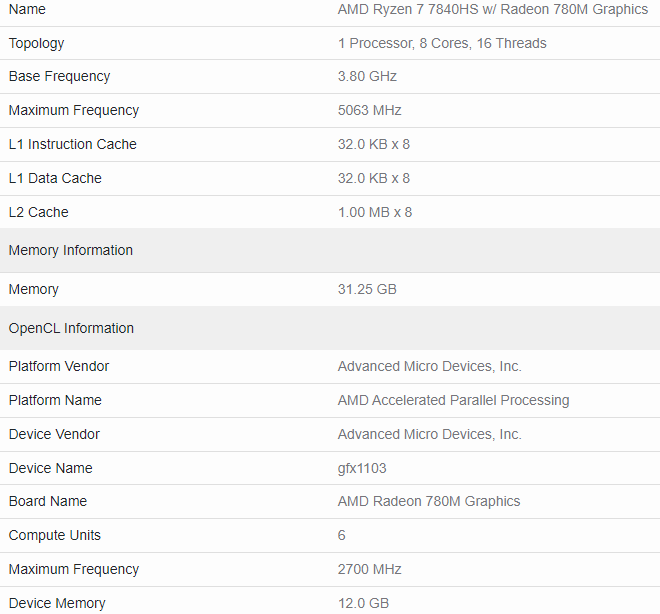Click the AMD Ryzen 7 7840HS processor name
The width and height of the screenshot is (660, 614).
(x=492, y=9)
